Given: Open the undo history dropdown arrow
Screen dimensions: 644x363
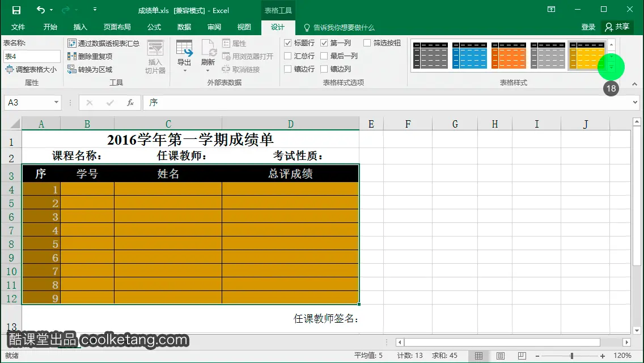Looking at the screenshot, I should pyautogui.click(x=52, y=10).
